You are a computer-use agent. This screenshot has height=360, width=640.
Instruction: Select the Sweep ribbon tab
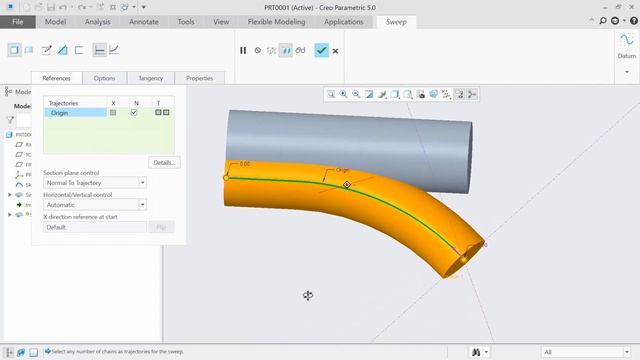point(396,22)
